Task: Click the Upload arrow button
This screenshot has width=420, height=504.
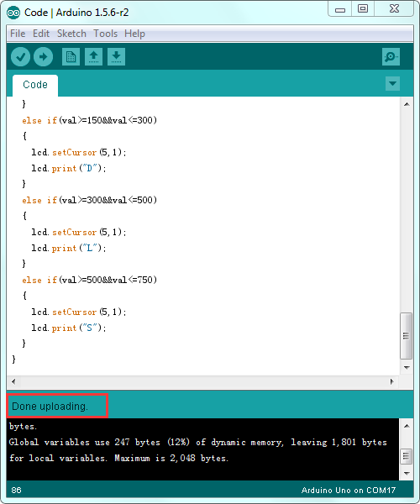Action: (x=44, y=57)
